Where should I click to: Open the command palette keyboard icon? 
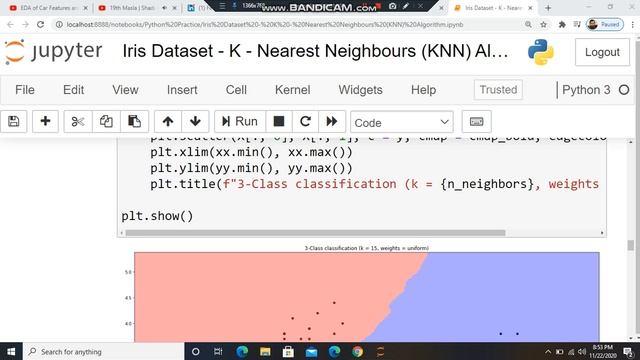click(x=476, y=122)
